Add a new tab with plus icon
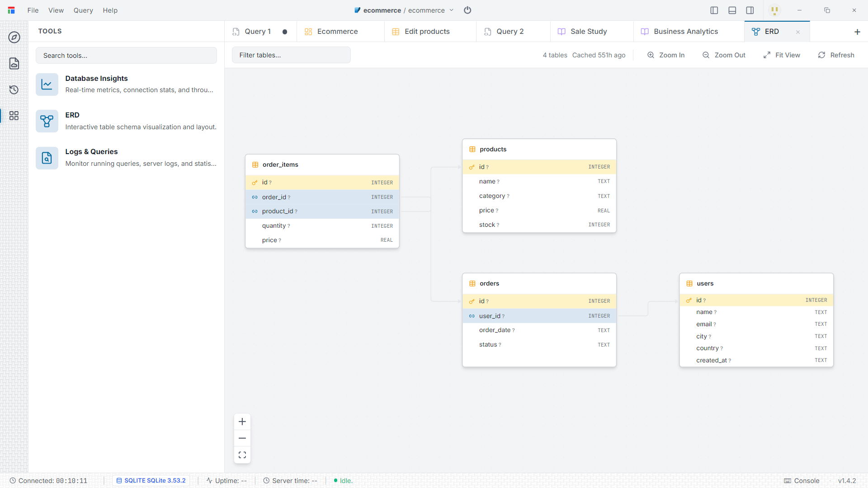This screenshot has width=868, height=488. tap(857, 32)
